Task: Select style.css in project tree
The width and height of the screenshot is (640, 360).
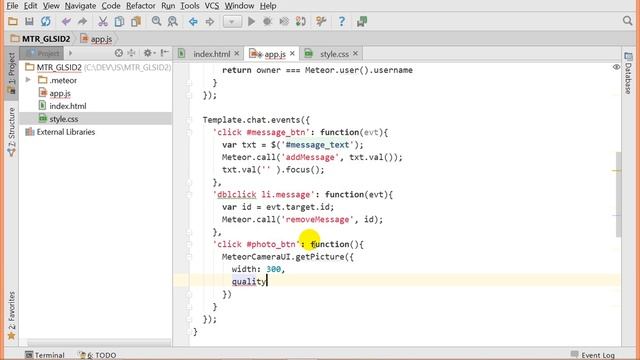Action: tap(64, 119)
